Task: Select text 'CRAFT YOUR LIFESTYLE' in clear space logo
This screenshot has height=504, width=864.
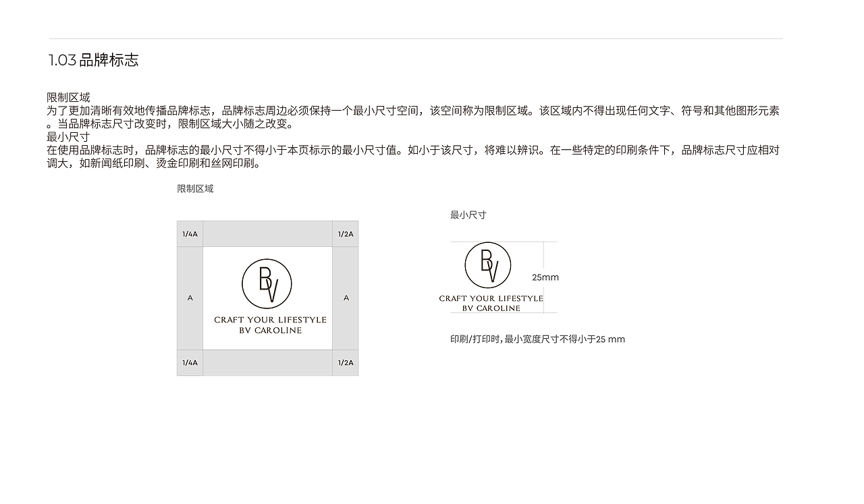Action: [x=268, y=320]
